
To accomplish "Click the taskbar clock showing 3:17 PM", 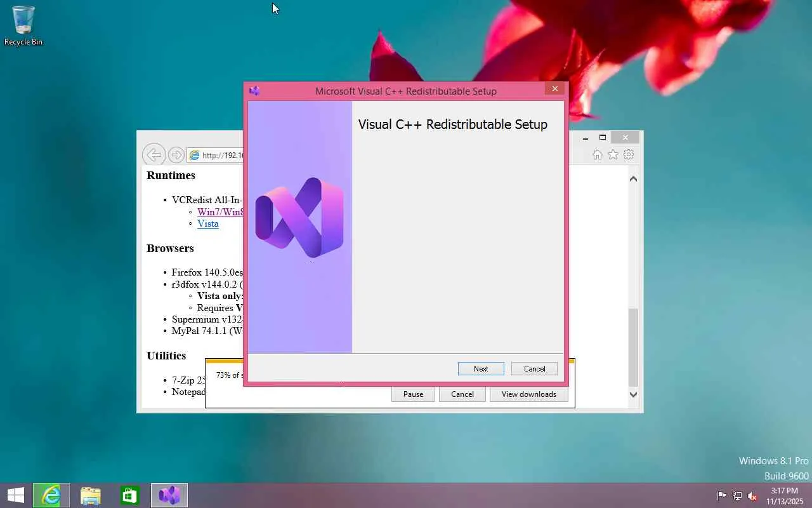I will pyautogui.click(x=785, y=496).
